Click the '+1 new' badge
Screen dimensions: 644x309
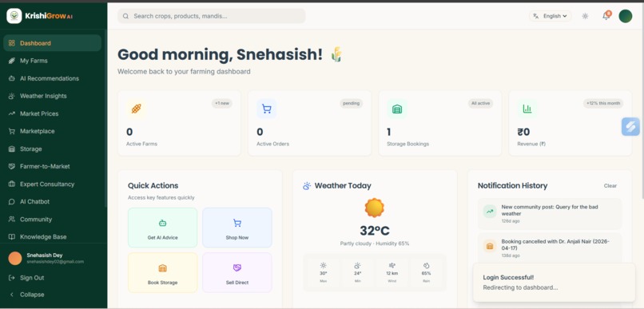(x=222, y=104)
